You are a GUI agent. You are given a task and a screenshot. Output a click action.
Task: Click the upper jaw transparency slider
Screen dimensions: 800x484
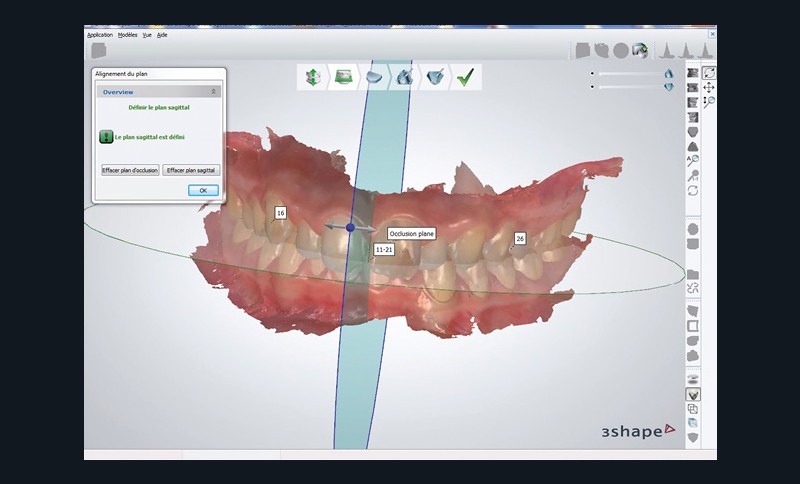tap(630, 73)
